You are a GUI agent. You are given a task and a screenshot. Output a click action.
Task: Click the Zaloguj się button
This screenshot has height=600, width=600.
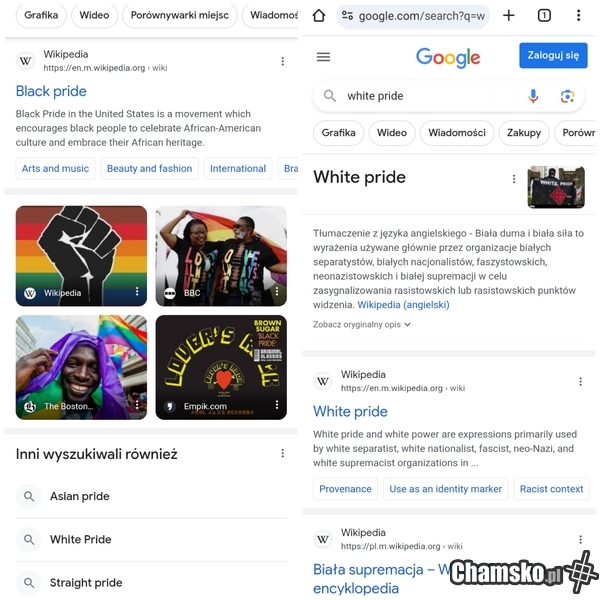(x=553, y=55)
